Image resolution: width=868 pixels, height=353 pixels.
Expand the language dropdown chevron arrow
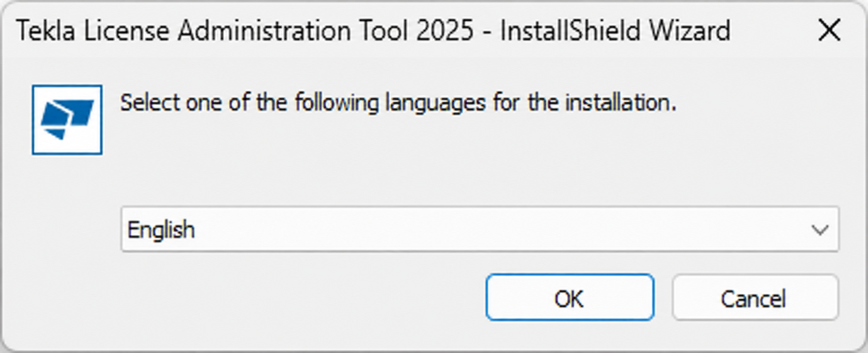click(x=819, y=230)
